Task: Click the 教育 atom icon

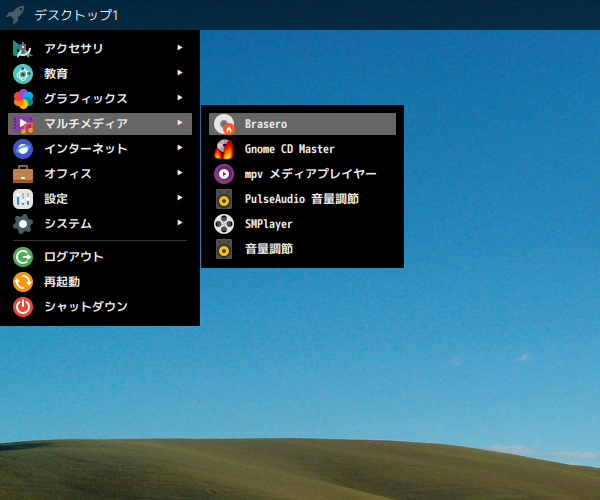Action: (x=23, y=74)
